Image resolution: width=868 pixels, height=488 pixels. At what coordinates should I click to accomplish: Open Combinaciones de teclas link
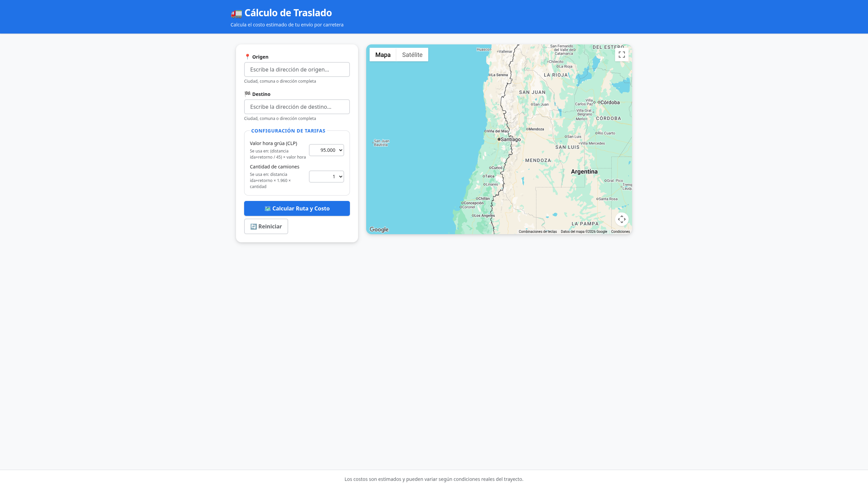537,232
